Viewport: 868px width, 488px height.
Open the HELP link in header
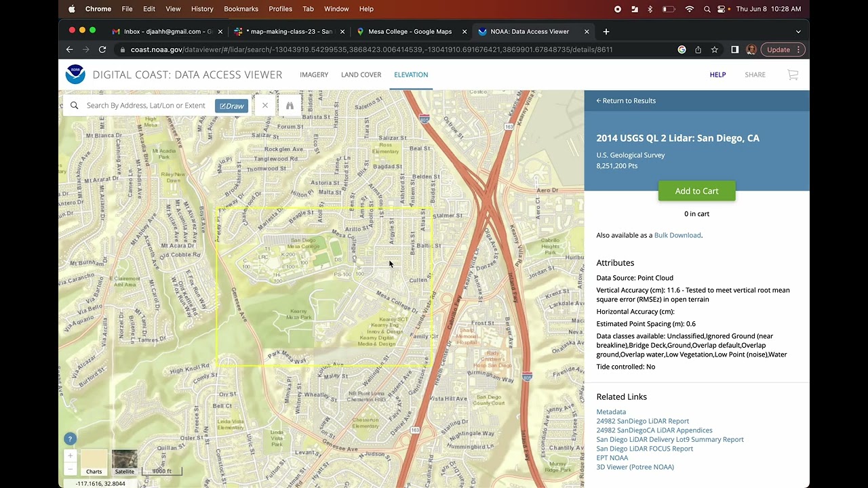click(717, 75)
